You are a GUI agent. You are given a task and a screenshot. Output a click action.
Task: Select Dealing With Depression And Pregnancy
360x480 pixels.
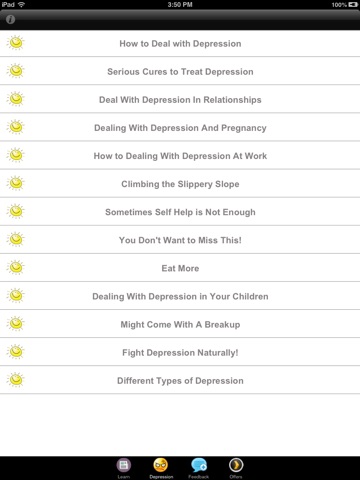tap(180, 127)
